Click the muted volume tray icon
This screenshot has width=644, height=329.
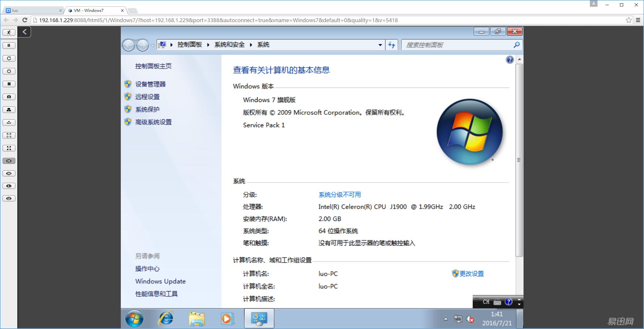(x=470, y=319)
